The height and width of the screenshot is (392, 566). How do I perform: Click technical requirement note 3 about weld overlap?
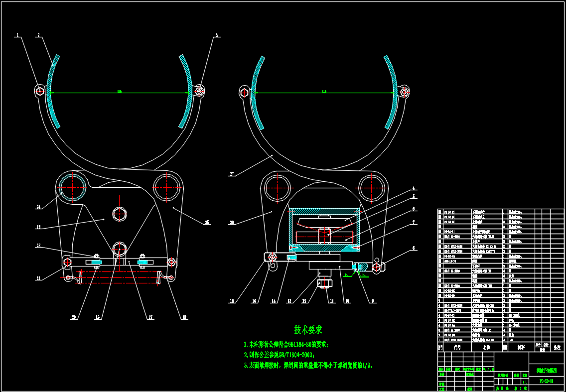pyautogui.click(x=308, y=365)
